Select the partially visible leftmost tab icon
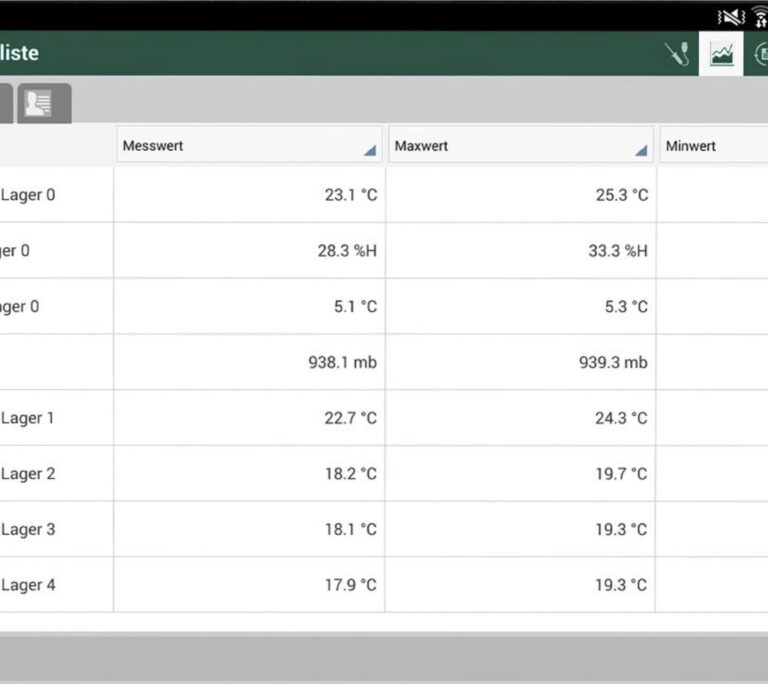The height and width of the screenshot is (684, 768). click(5, 104)
